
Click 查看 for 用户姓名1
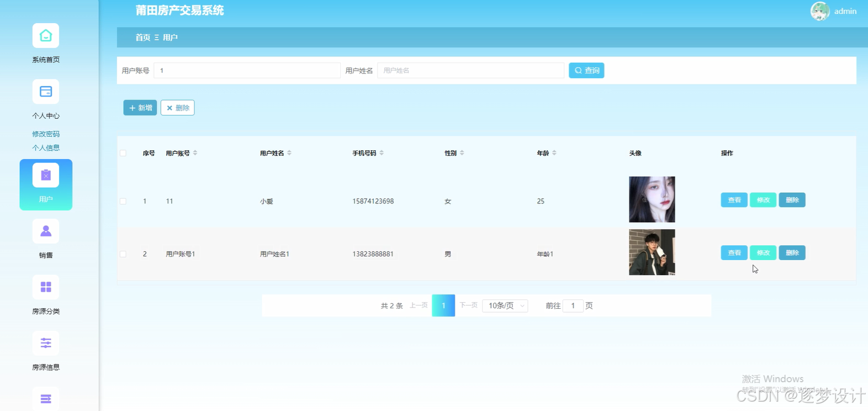734,252
